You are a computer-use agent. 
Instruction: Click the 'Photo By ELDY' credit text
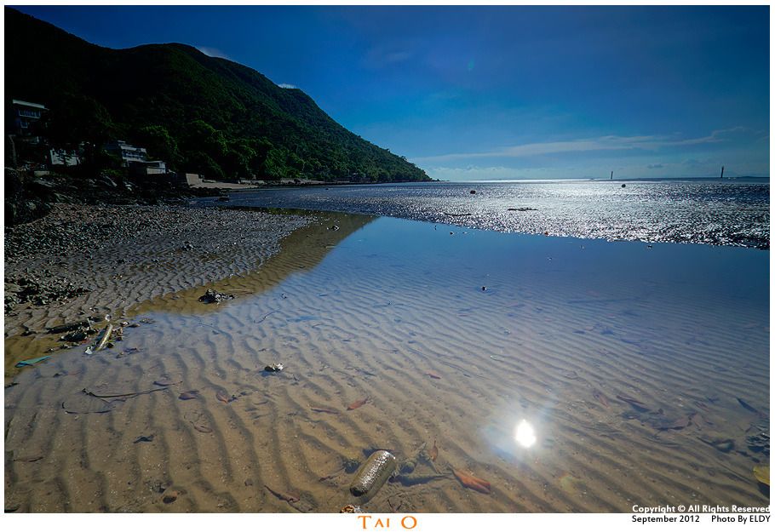740,518
